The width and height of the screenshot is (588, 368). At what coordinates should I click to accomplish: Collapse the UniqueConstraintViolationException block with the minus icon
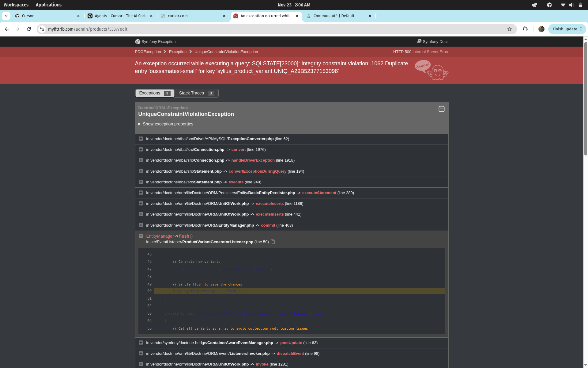tap(441, 109)
